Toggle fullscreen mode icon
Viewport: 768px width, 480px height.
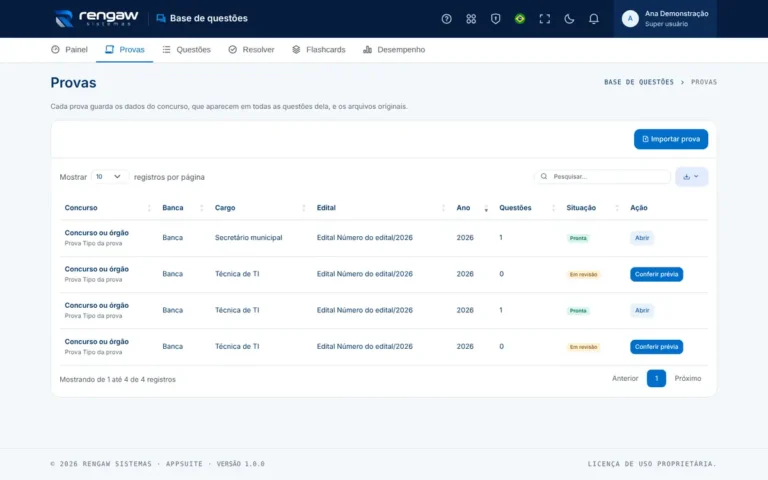[x=544, y=19]
